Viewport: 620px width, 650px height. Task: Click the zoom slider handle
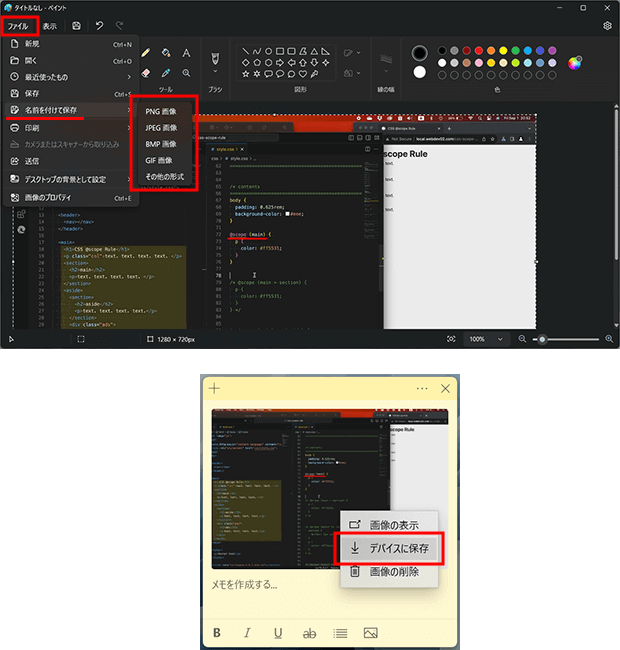tap(542, 340)
